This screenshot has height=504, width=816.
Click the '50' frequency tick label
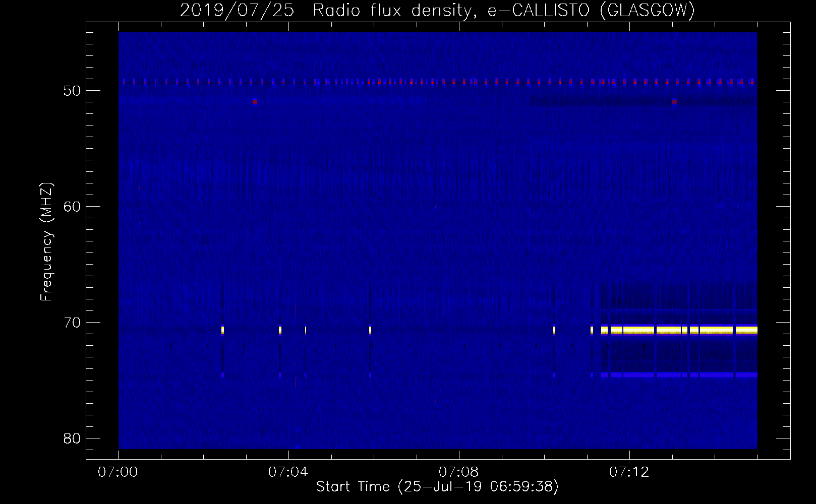[72, 91]
